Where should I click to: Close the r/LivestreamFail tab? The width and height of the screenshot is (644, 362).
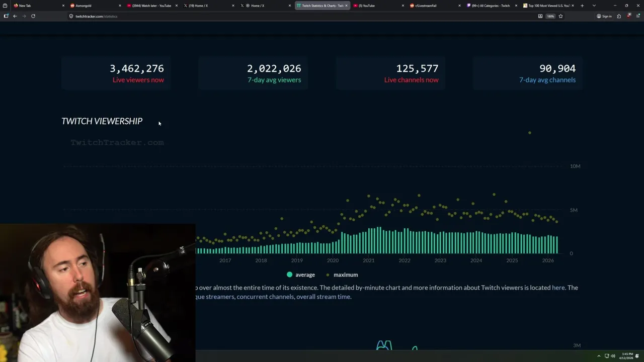tap(459, 6)
